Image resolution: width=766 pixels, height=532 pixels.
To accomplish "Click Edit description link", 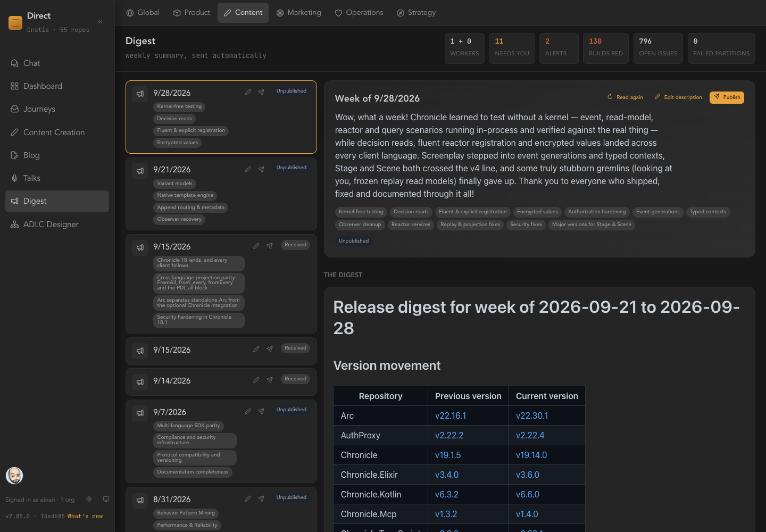I will 678,97.
